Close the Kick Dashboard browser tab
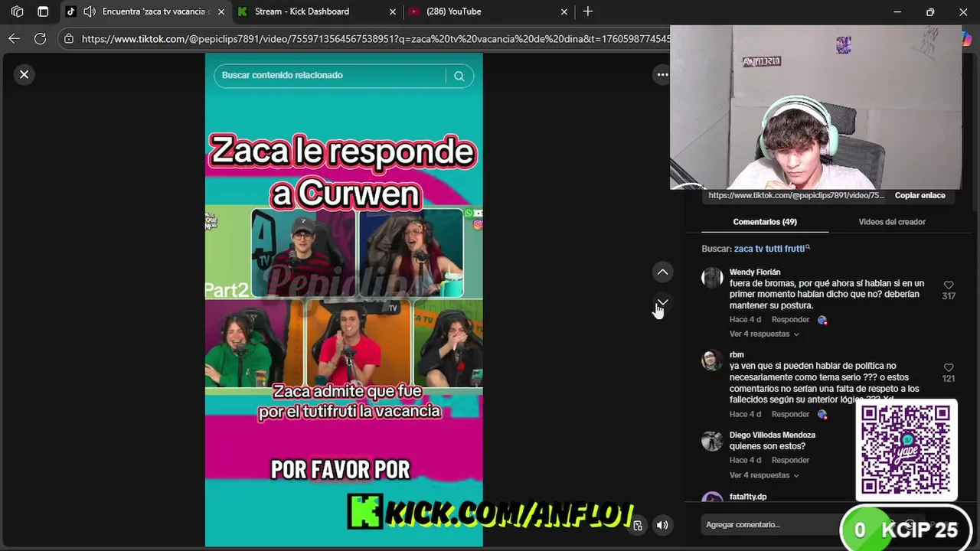 click(x=393, y=11)
